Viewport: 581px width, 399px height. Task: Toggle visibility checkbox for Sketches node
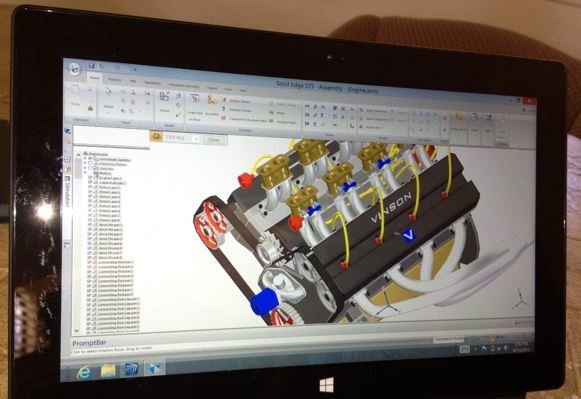pyautogui.click(x=91, y=168)
